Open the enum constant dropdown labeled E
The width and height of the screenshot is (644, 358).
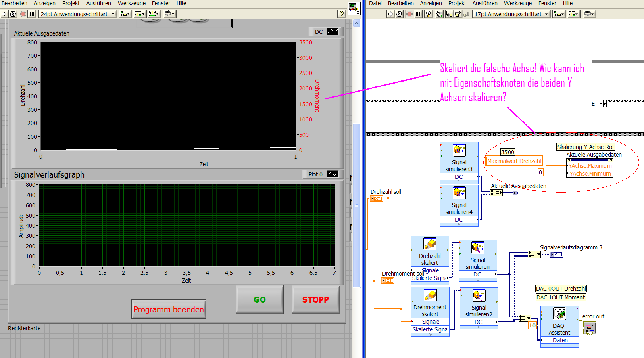coord(602,104)
